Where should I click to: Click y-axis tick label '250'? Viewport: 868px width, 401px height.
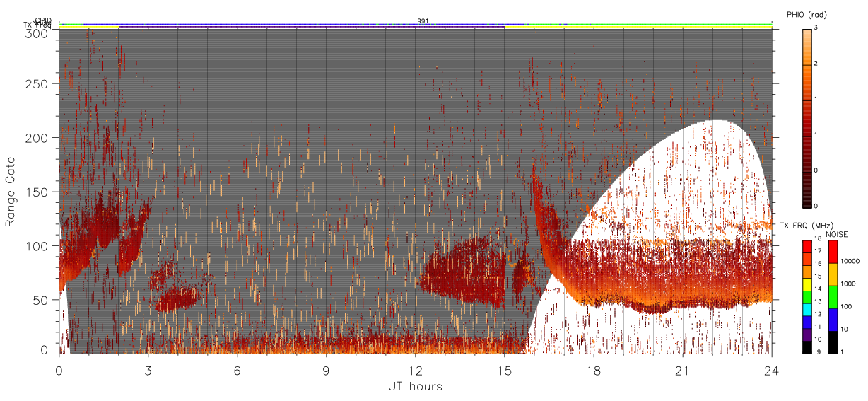pos(36,83)
